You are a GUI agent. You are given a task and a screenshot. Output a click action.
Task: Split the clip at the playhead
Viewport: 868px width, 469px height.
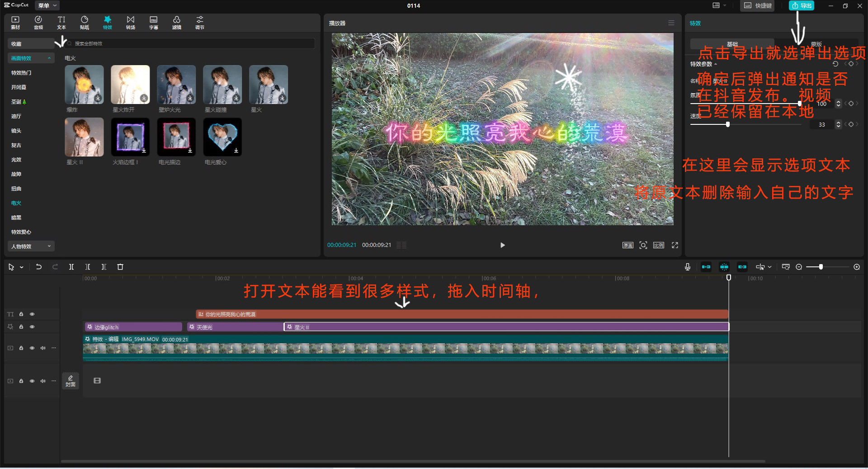coord(71,267)
